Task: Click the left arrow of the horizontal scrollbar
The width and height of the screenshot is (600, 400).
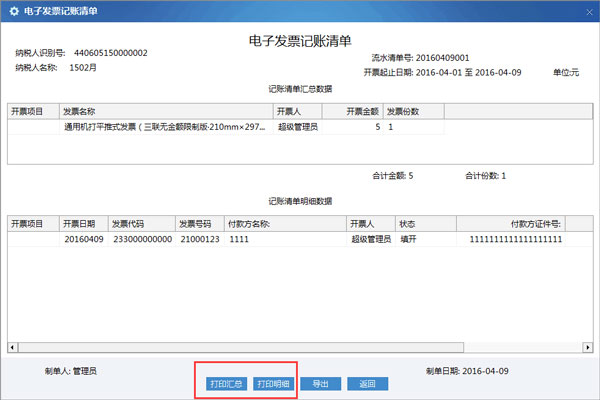Action: (x=13, y=347)
